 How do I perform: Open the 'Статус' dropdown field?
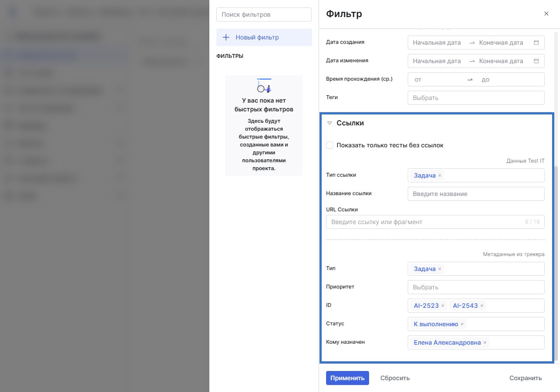click(x=505, y=324)
